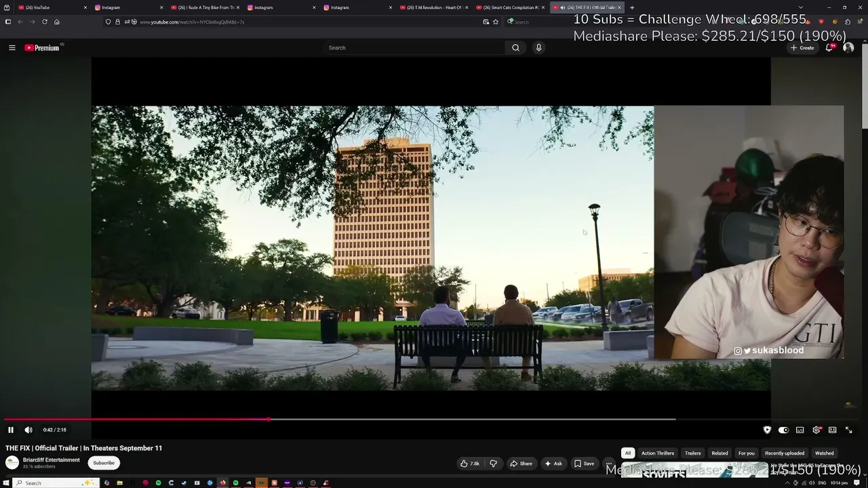Open more actions ellipsis under video
This screenshot has height=488, width=868.
coord(609,464)
